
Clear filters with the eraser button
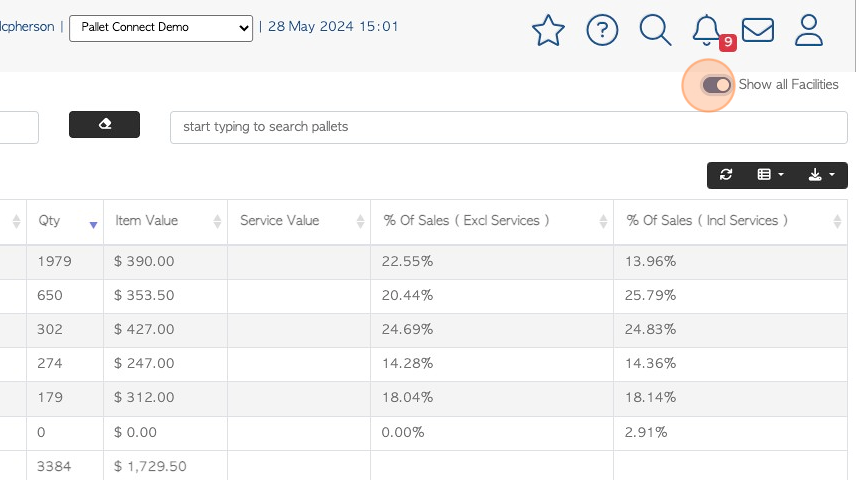(x=104, y=125)
